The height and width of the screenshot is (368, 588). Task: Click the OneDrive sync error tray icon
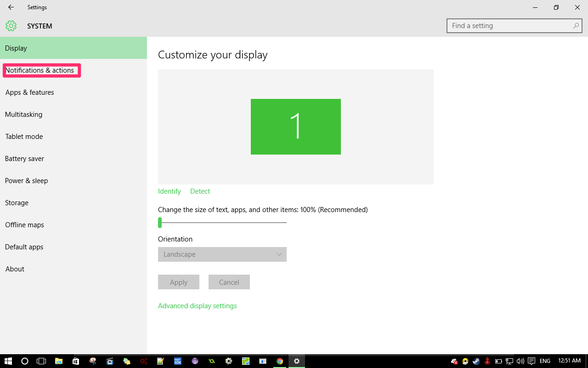click(x=455, y=361)
